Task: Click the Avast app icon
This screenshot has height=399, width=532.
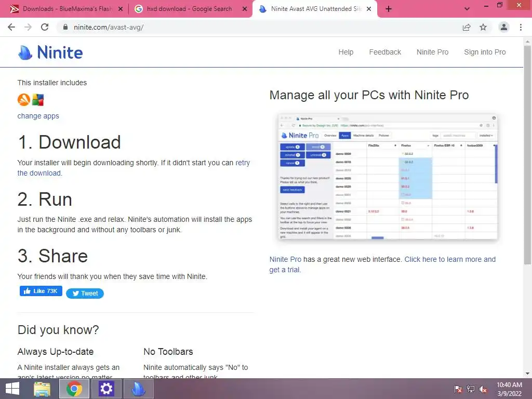Action: click(24, 100)
